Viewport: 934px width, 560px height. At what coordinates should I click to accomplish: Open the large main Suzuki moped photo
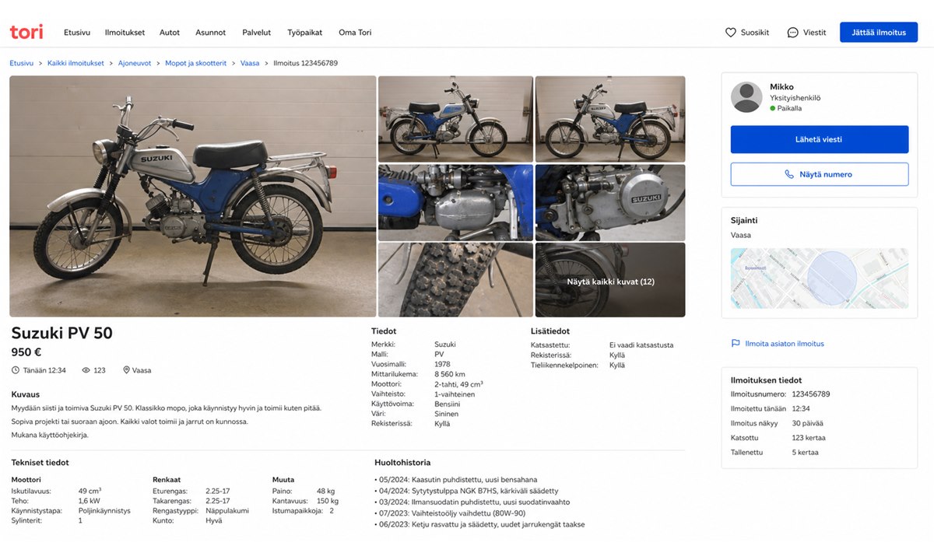[192, 196]
